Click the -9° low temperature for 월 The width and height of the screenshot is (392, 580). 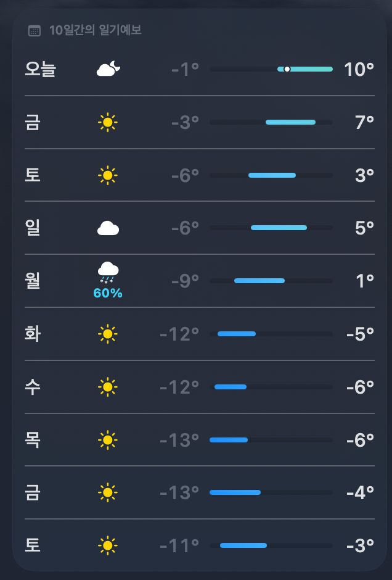tap(185, 281)
